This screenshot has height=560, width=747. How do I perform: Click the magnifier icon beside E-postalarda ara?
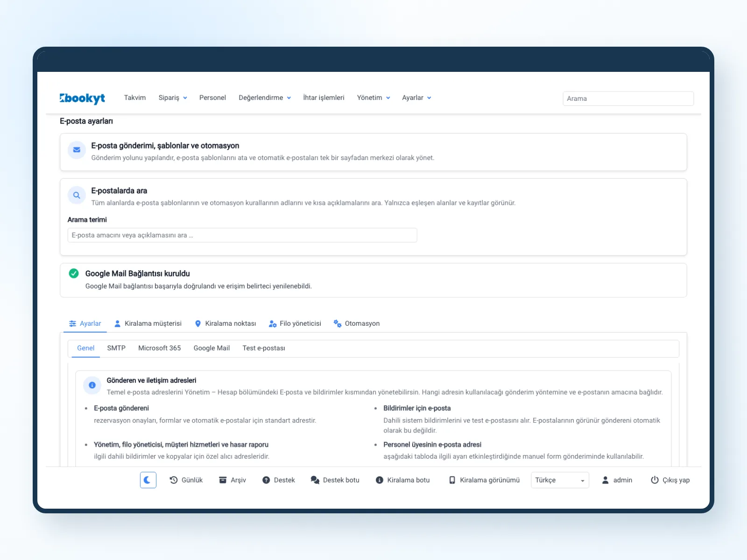(x=77, y=195)
